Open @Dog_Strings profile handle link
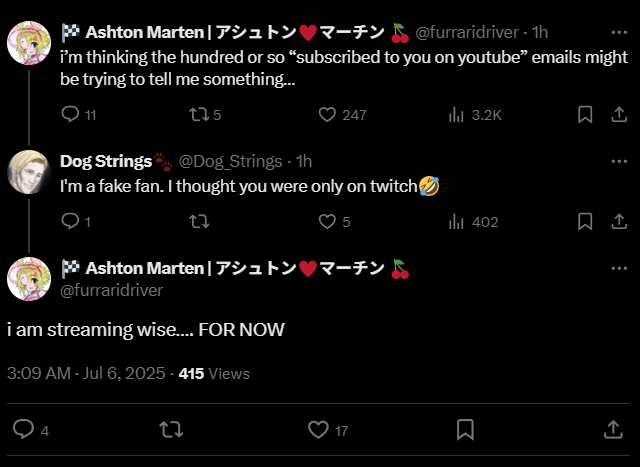 (234, 161)
